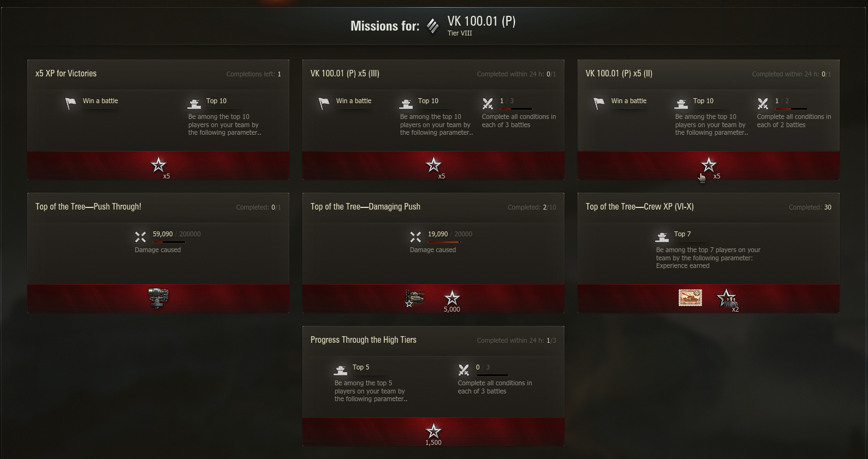This screenshot has width=868, height=459.
Task: Click the Win a battle flag in x5 XP for Victories
Action: point(70,103)
